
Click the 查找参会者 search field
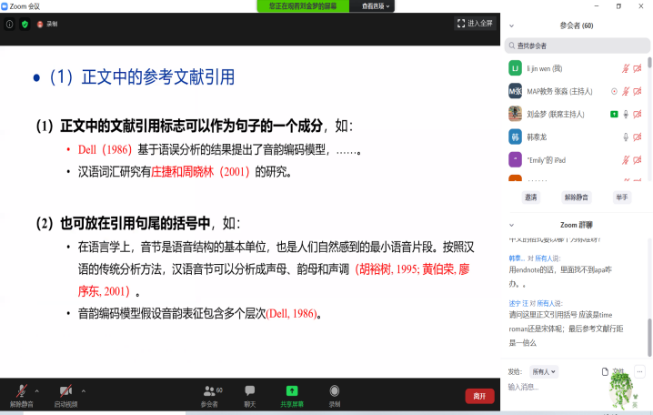575,45
